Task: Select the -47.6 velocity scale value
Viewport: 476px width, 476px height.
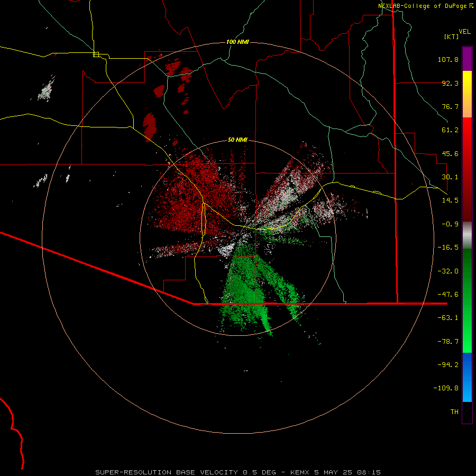Action: (448, 295)
